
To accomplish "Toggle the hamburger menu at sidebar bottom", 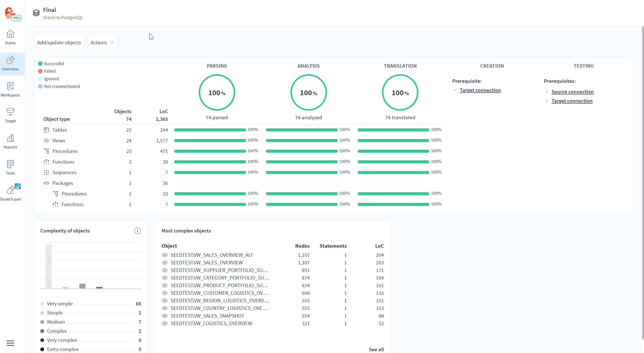I will (x=10, y=343).
